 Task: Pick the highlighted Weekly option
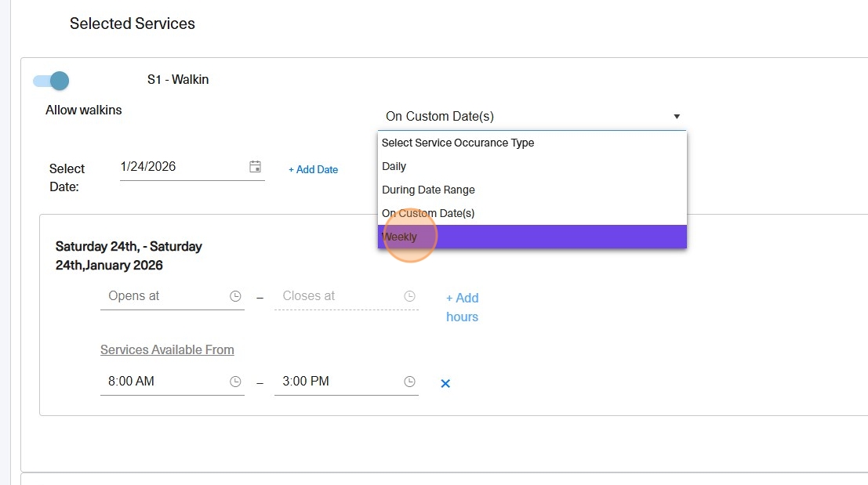click(x=532, y=237)
